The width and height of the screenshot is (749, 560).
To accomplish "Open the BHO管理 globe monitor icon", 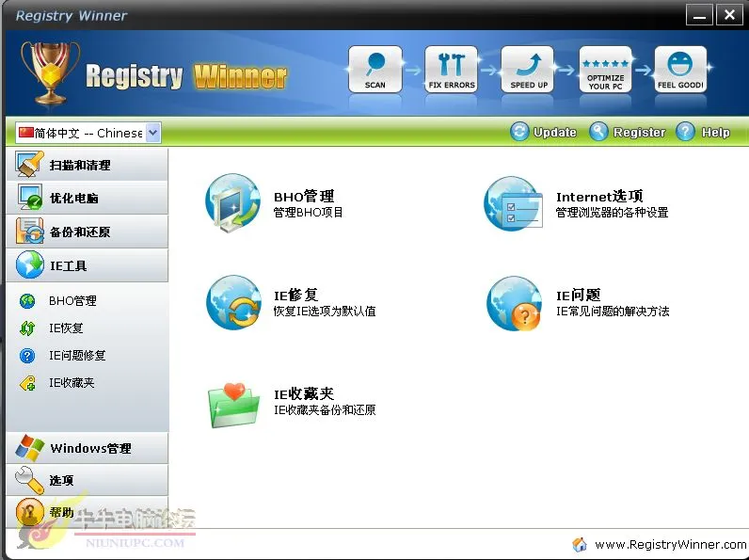I will (233, 203).
